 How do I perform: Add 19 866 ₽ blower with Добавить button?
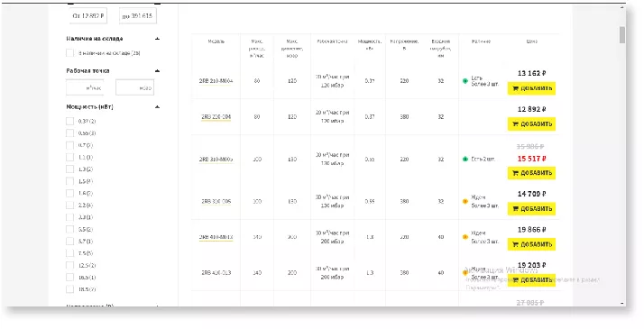531,244
